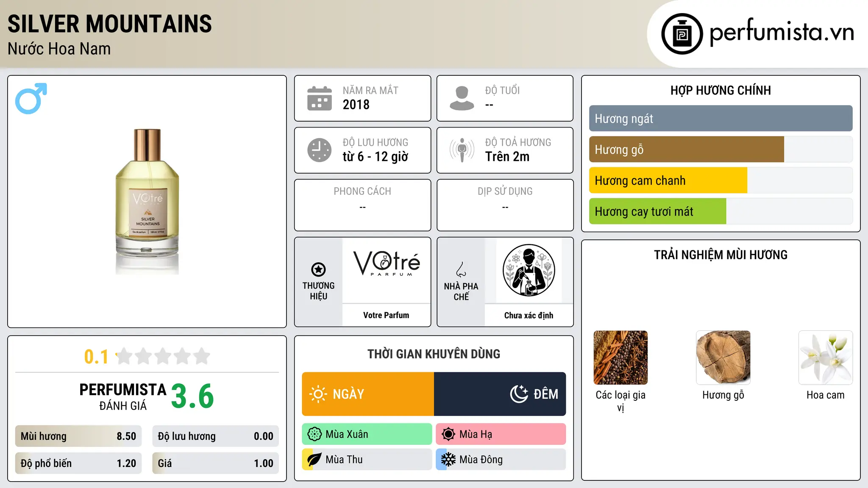Click the brown Hương gỗ accord bar

(687, 150)
